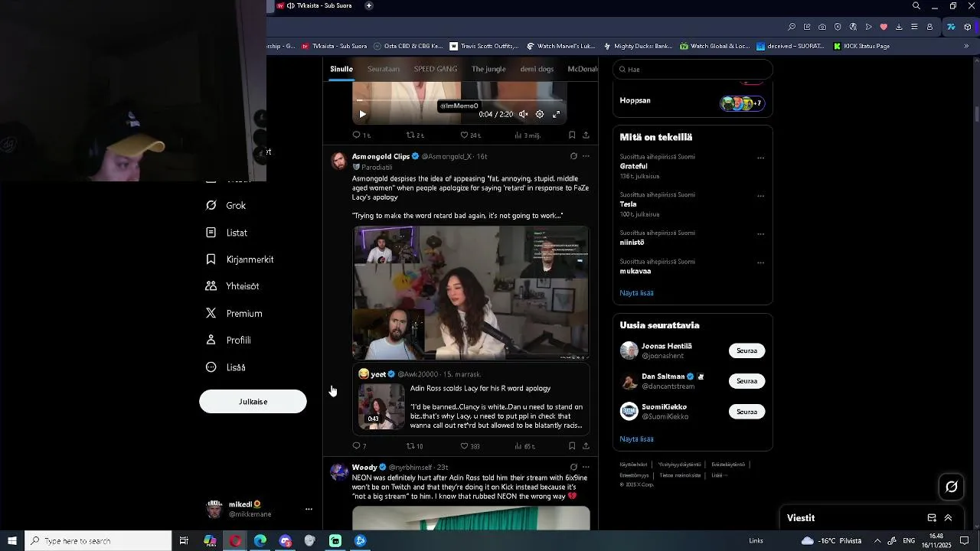Open Microsoft Edge from taskbar
Screen dimensions: 980x551
coord(260,541)
